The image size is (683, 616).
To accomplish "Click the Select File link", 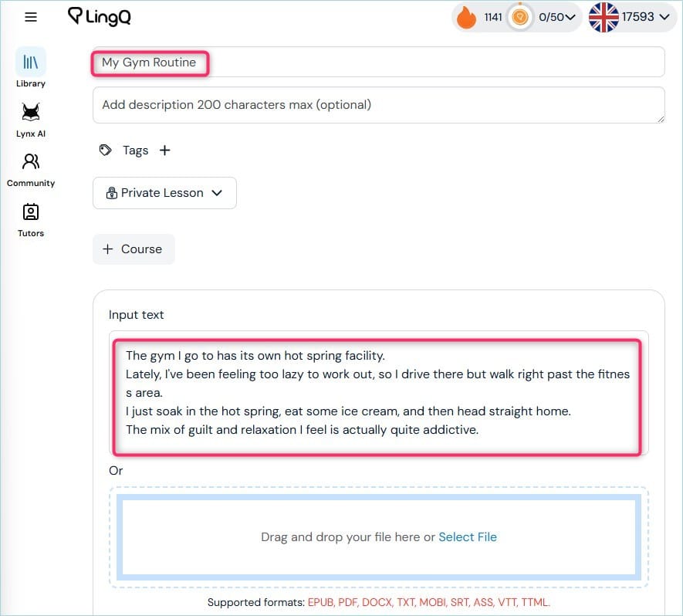I will coord(468,537).
